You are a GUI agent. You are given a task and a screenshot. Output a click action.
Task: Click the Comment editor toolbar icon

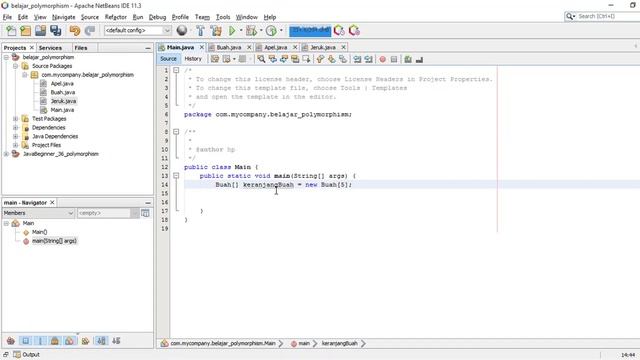pos(408,60)
